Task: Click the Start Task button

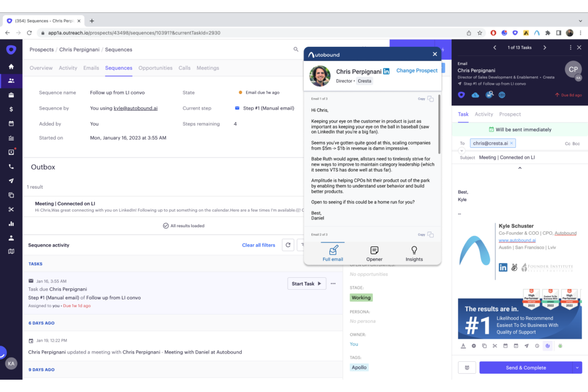Action: [x=306, y=283]
